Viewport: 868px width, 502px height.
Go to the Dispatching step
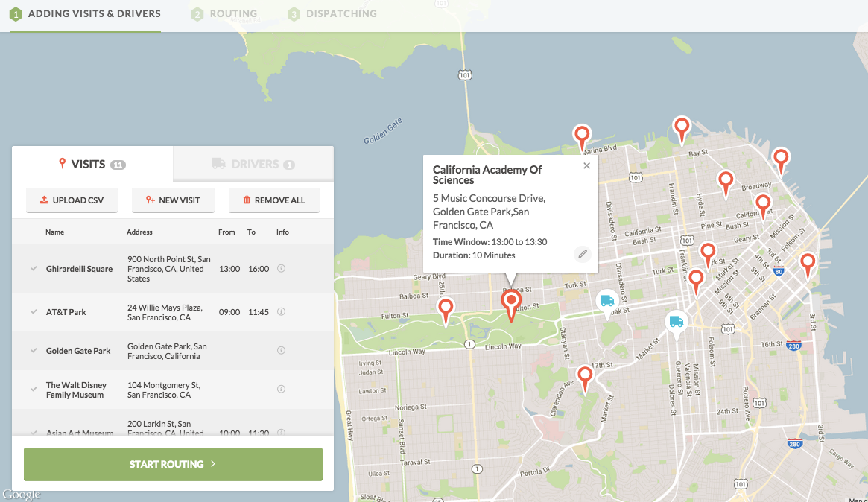coord(333,14)
